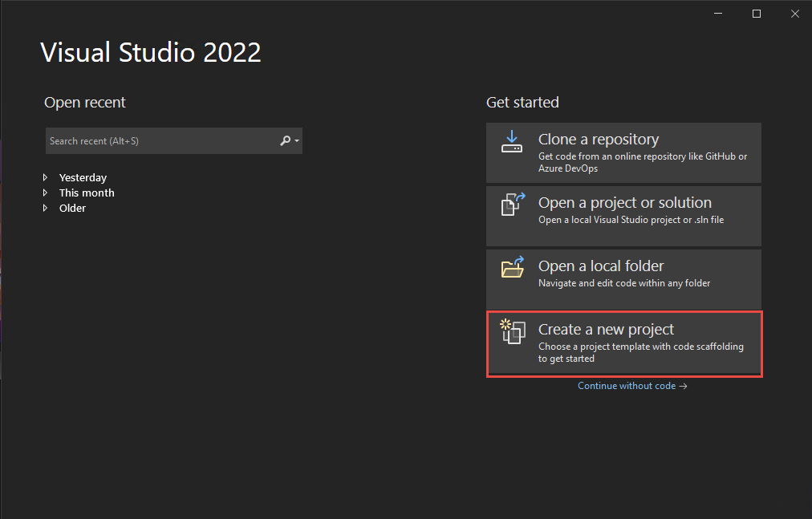812x519 pixels.
Task: Click the Create a new project icon
Action: pyautogui.click(x=512, y=330)
